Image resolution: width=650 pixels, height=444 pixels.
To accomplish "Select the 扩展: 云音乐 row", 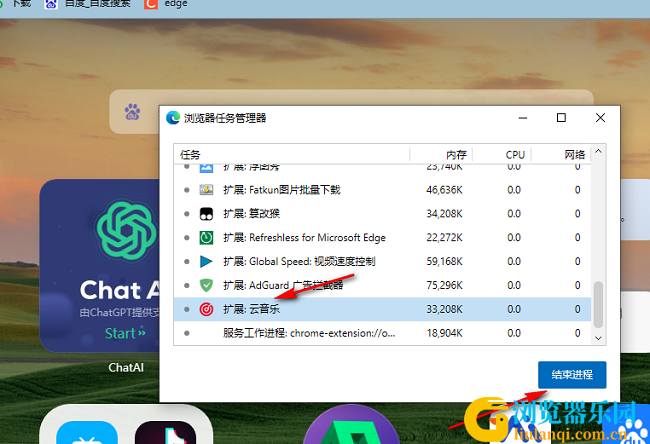I will [382, 309].
